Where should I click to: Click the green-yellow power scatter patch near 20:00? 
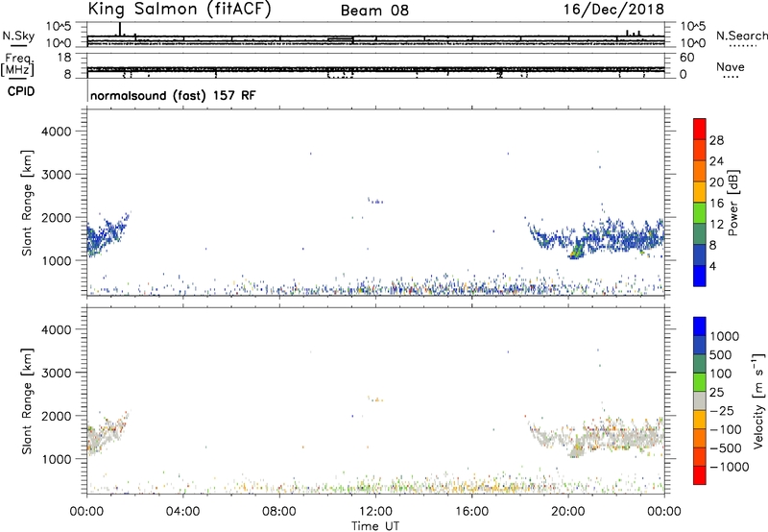point(576,251)
